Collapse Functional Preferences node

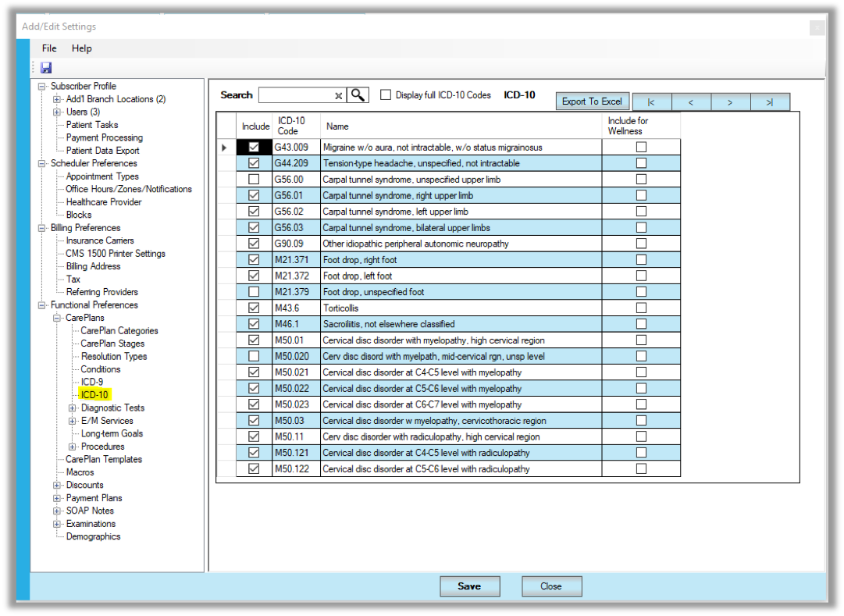[41, 305]
